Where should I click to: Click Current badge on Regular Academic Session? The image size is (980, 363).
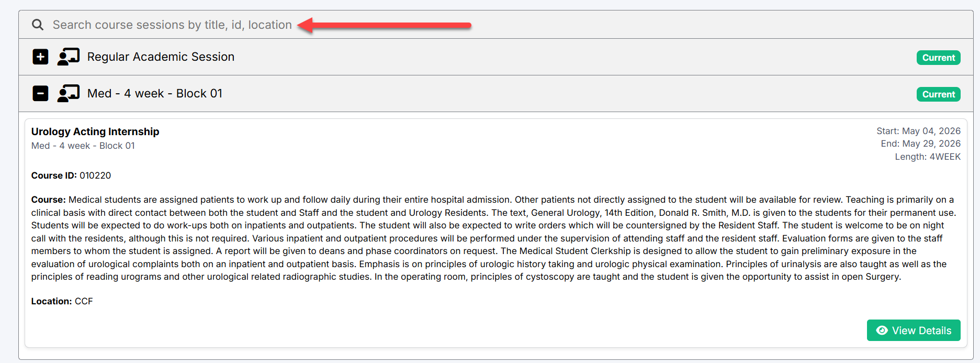click(938, 58)
